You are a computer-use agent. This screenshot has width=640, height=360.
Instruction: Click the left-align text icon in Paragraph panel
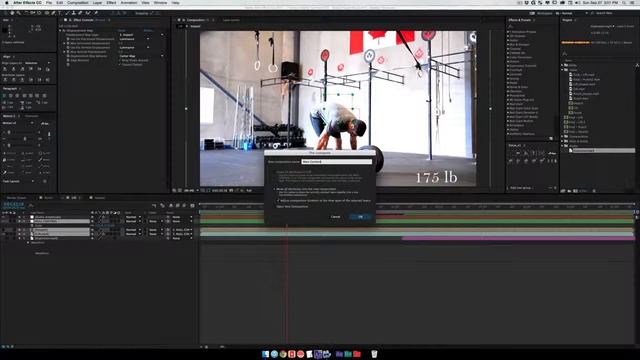[4, 95]
